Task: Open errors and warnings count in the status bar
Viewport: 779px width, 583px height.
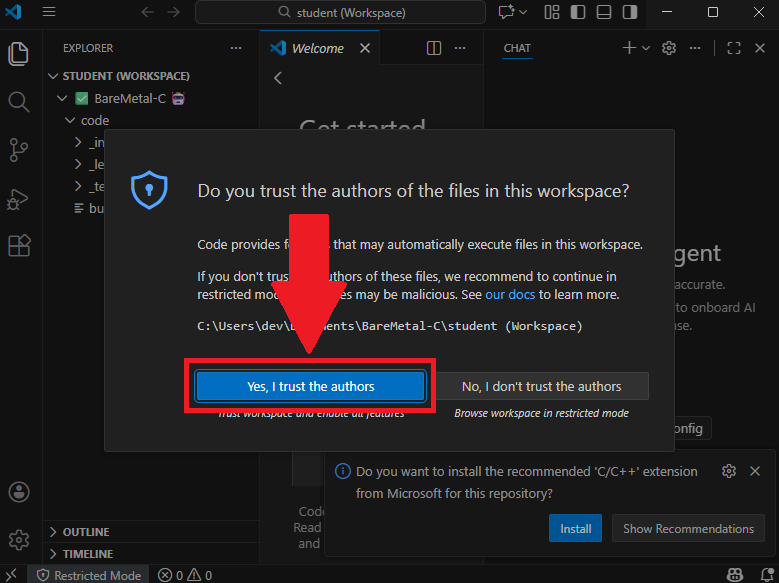Action: [185, 575]
